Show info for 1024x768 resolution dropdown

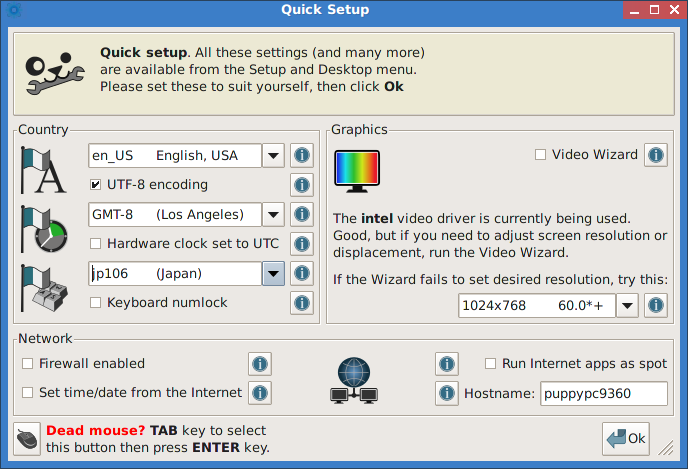click(x=656, y=305)
